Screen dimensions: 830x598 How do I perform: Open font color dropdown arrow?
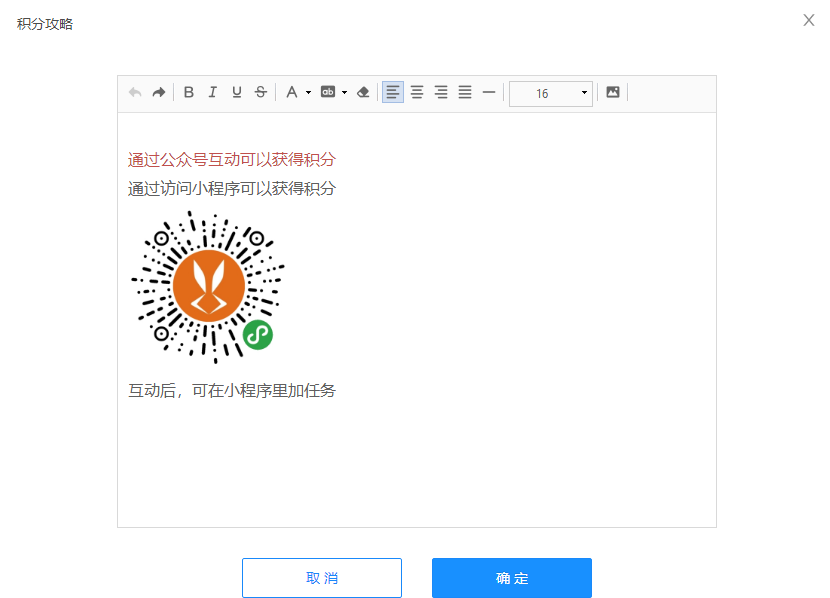pyautogui.click(x=308, y=93)
